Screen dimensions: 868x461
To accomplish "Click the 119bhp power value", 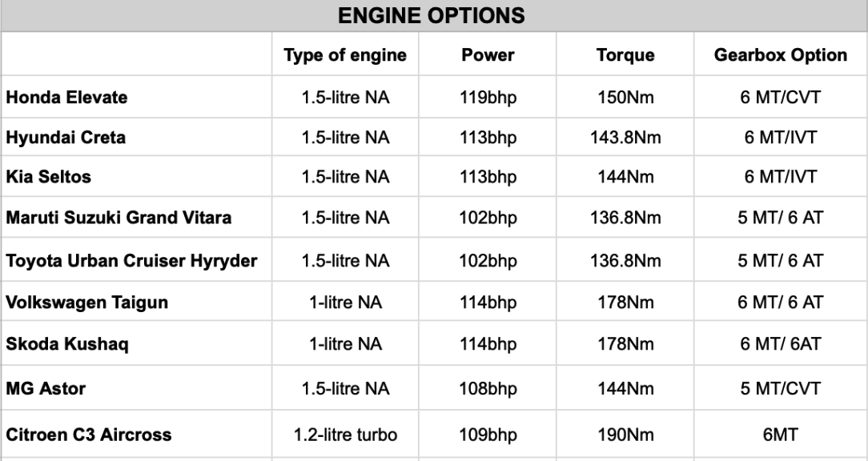I will coord(488,97).
